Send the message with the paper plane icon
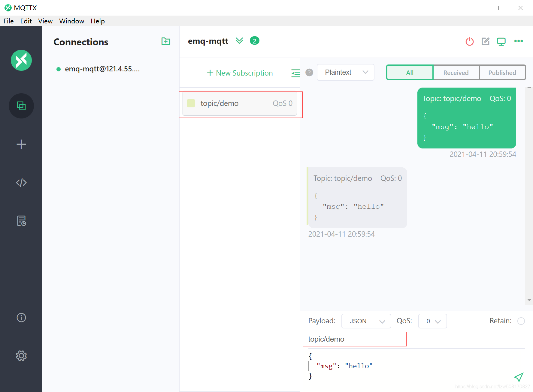 [x=519, y=377]
